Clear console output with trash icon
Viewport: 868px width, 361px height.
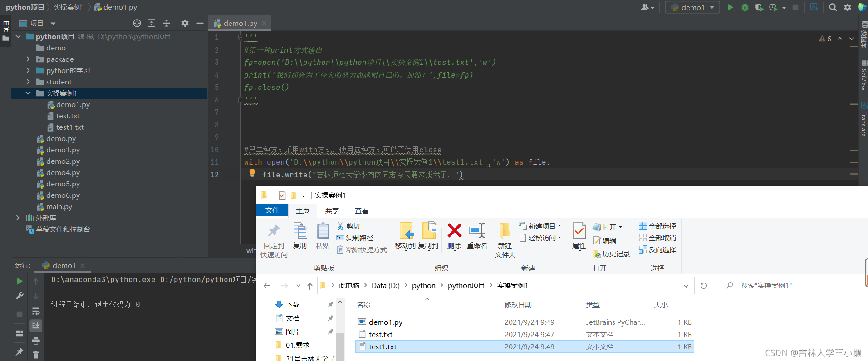click(x=36, y=355)
